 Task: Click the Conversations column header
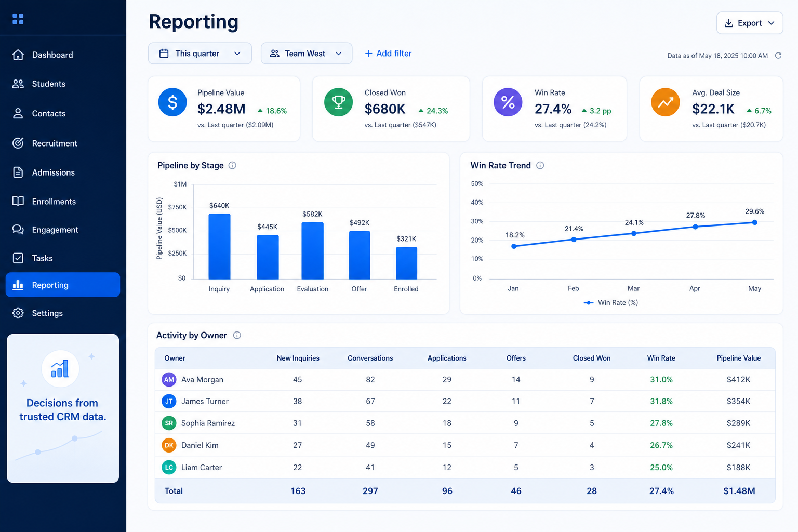(x=370, y=358)
